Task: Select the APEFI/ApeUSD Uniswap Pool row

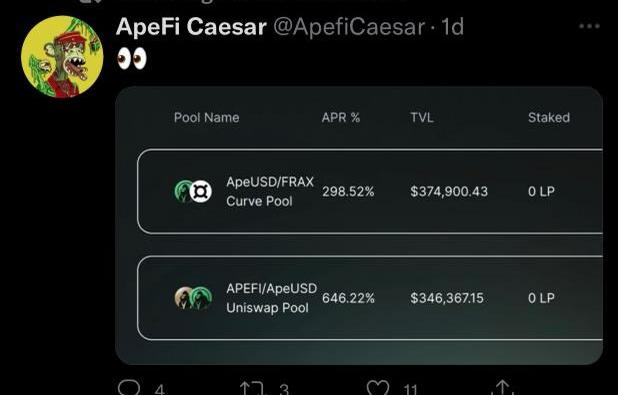Action: click(370, 298)
